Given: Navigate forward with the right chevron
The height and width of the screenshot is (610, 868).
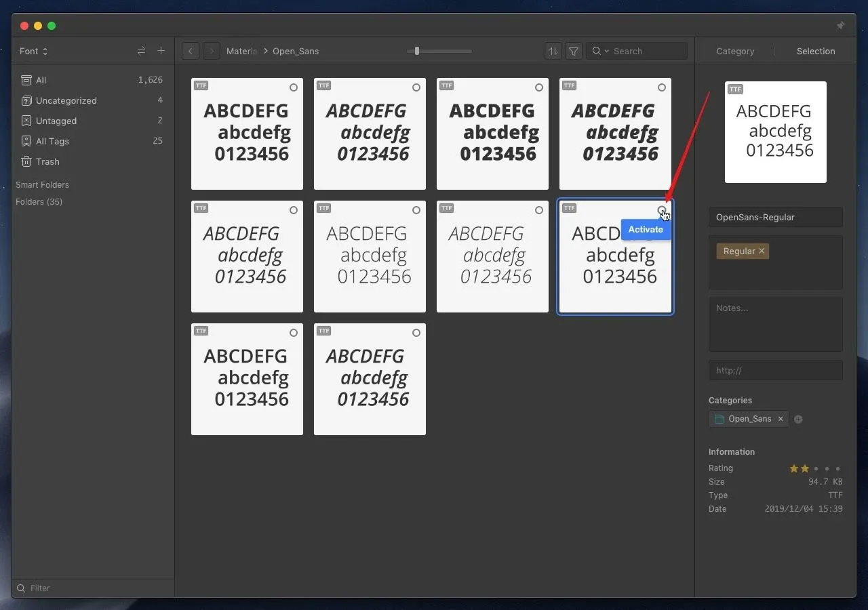Looking at the screenshot, I should pyautogui.click(x=211, y=51).
